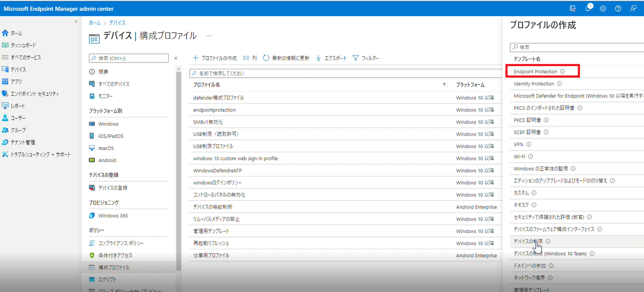Click プロファイルの作成 toolbar button
Screen dimensions: 644x292
coord(215,58)
